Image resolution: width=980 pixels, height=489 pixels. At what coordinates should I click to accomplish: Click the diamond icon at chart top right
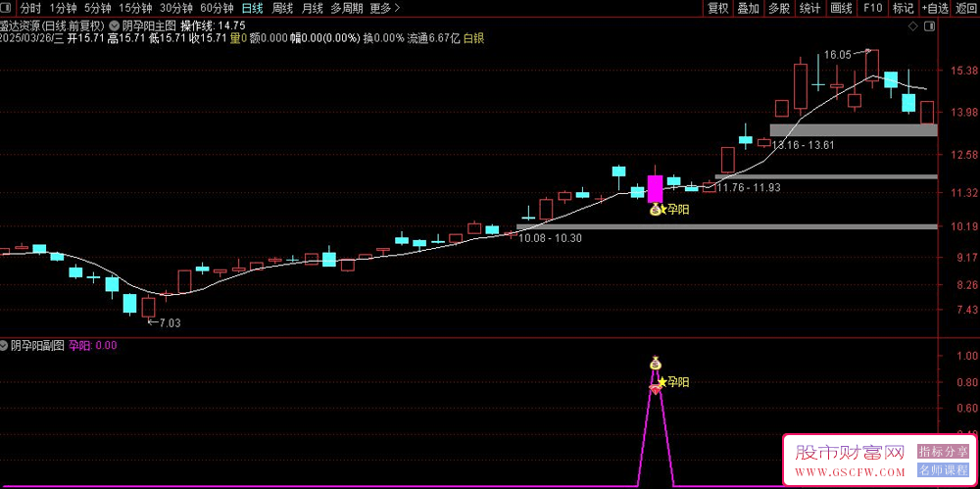913,26
